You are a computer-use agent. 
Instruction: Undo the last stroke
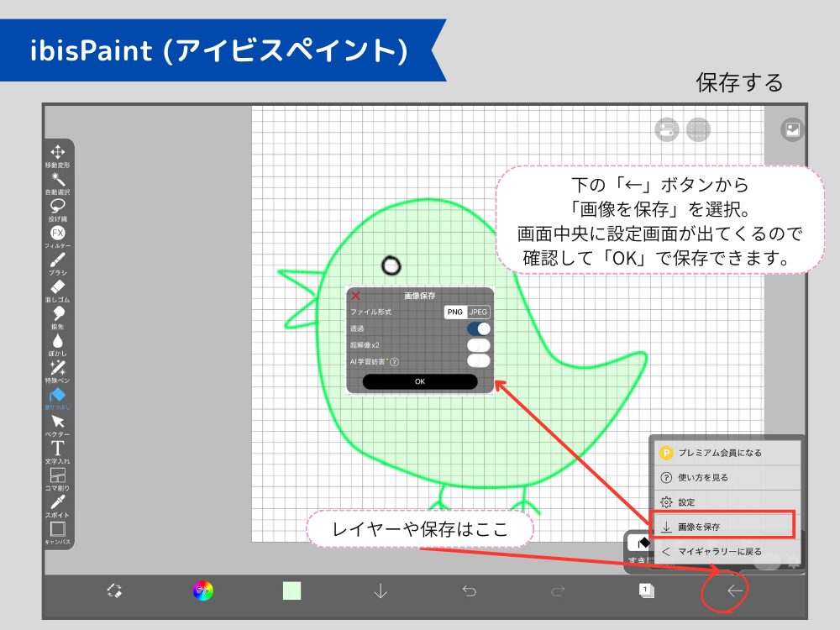pyautogui.click(x=470, y=591)
